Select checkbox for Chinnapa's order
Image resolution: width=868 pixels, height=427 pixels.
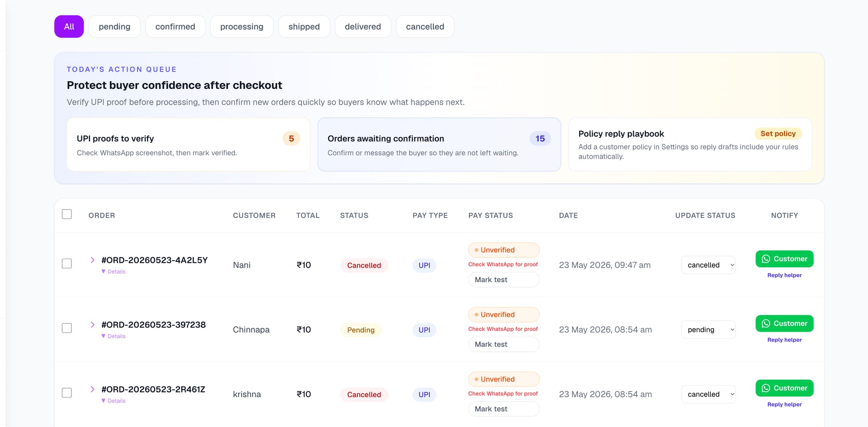pos(67,328)
